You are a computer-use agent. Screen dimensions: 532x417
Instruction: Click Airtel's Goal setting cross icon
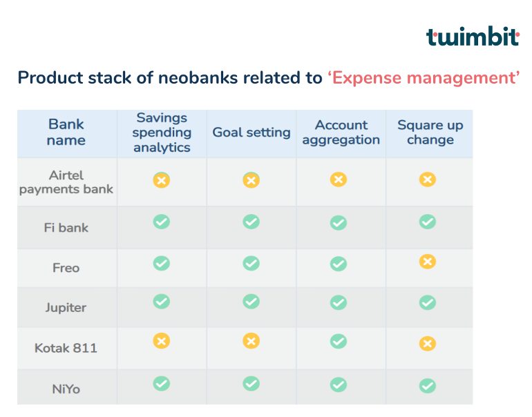click(x=251, y=180)
